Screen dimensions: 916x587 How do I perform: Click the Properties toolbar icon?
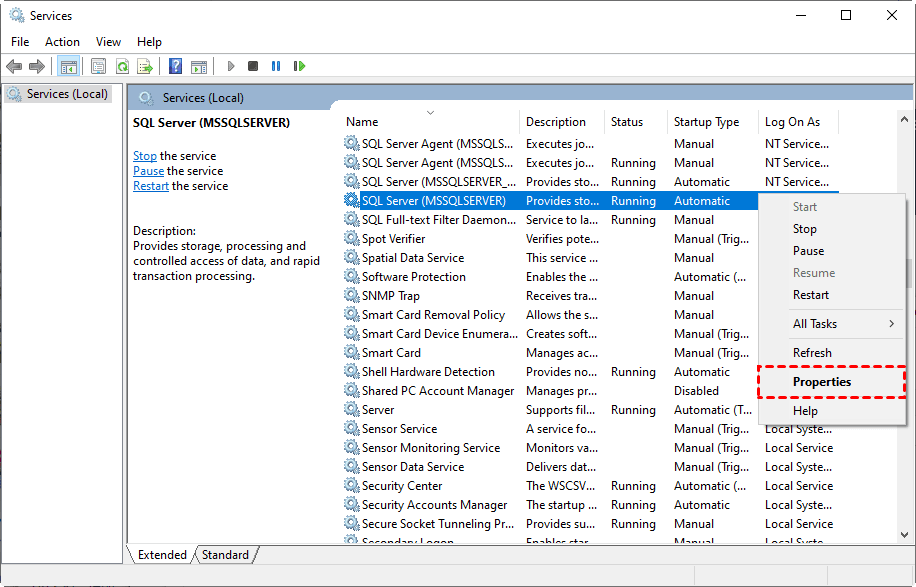click(98, 66)
